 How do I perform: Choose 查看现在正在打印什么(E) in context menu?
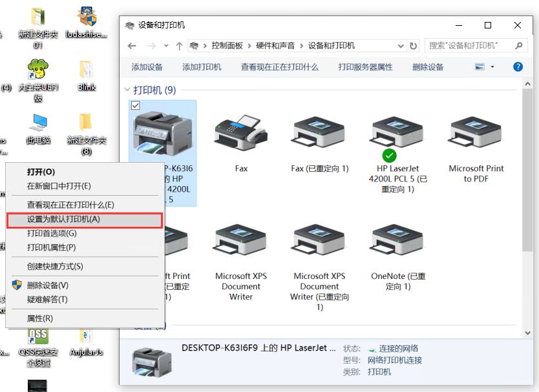85,205
